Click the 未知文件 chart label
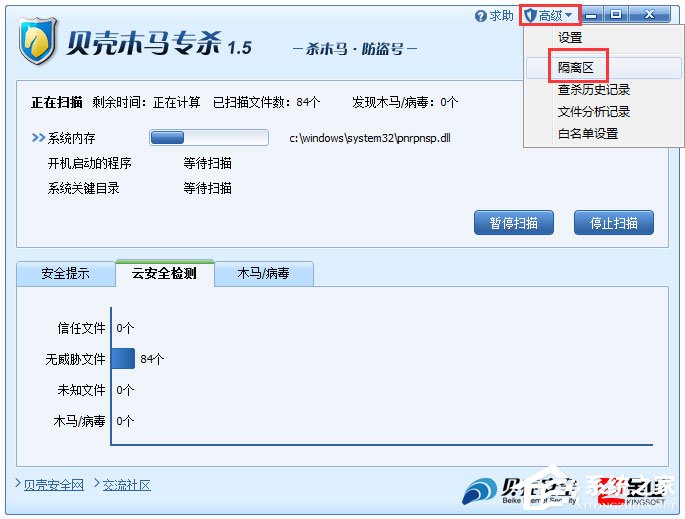The image size is (685, 519). click(x=81, y=390)
